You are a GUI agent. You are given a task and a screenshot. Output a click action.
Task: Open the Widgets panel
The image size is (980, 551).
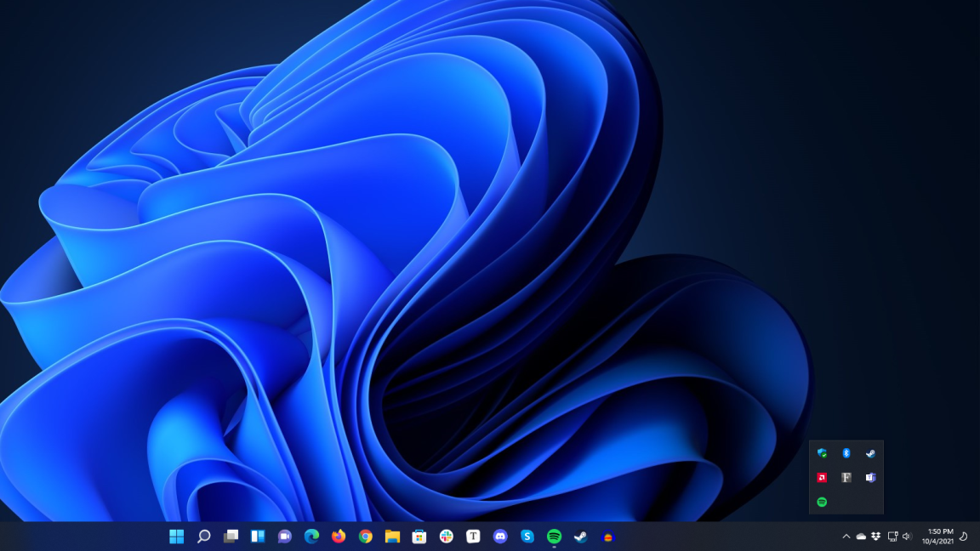point(257,537)
